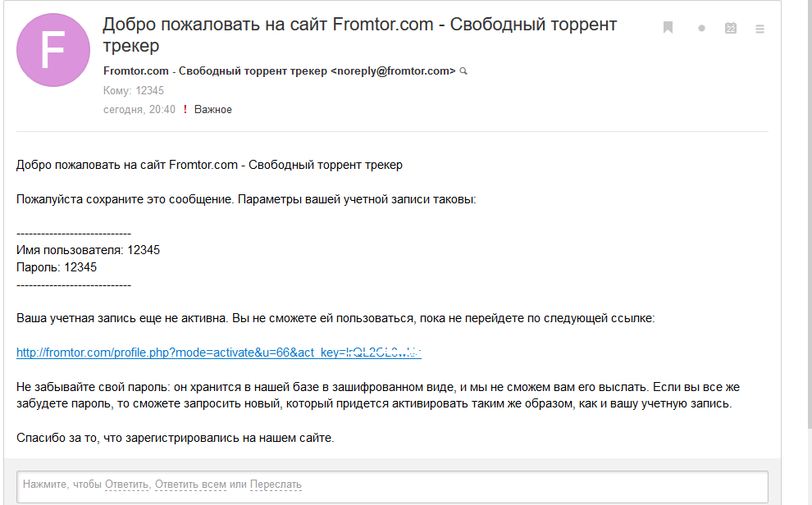Click the Важное importance label

point(213,110)
